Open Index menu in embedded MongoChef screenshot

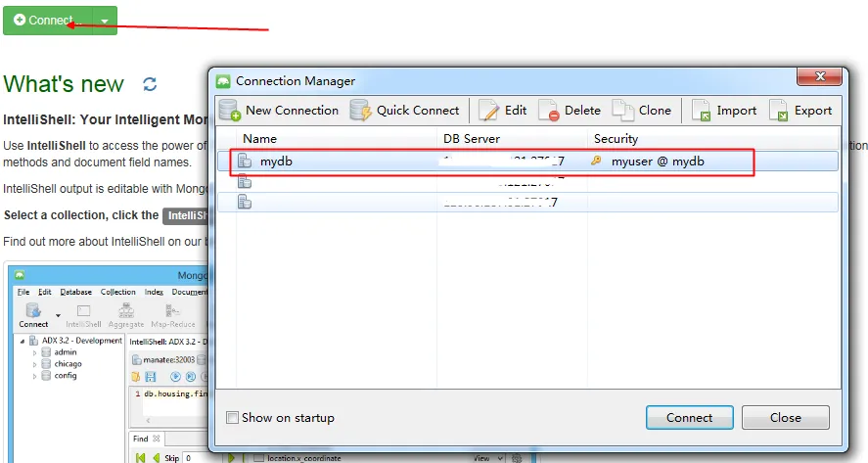pyautogui.click(x=154, y=292)
